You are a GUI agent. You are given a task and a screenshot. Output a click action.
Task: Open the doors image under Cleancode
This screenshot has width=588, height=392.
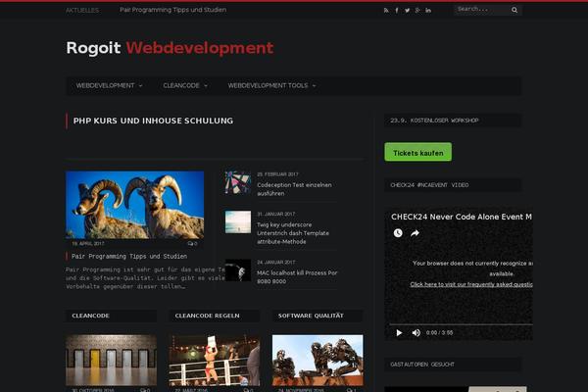click(x=111, y=360)
